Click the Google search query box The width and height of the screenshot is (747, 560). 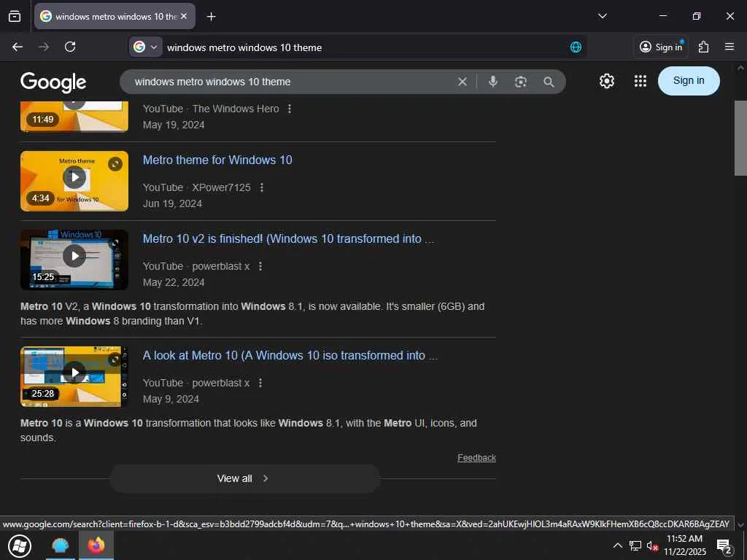pos(290,82)
